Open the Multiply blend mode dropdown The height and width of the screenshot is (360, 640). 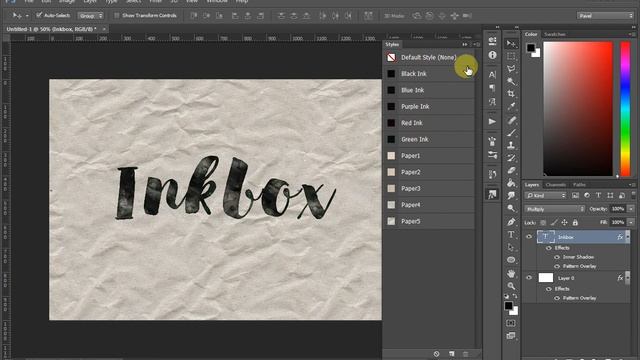pos(555,209)
